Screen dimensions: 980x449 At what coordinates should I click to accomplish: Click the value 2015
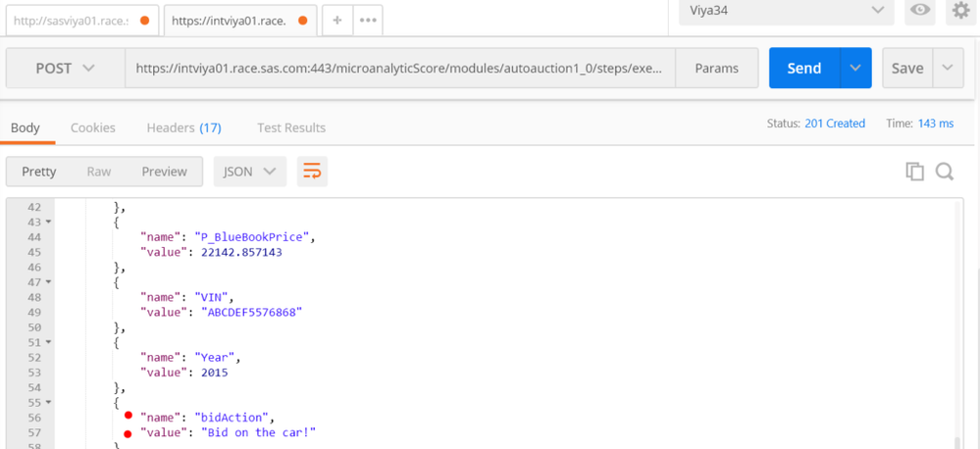(215, 373)
